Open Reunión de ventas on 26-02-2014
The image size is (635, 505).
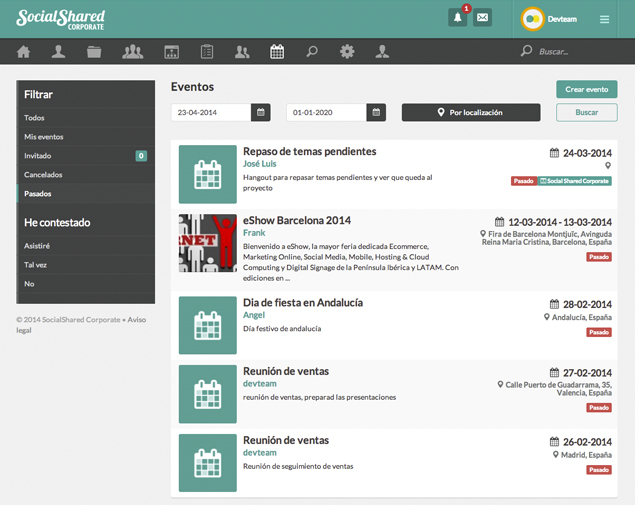point(286,440)
